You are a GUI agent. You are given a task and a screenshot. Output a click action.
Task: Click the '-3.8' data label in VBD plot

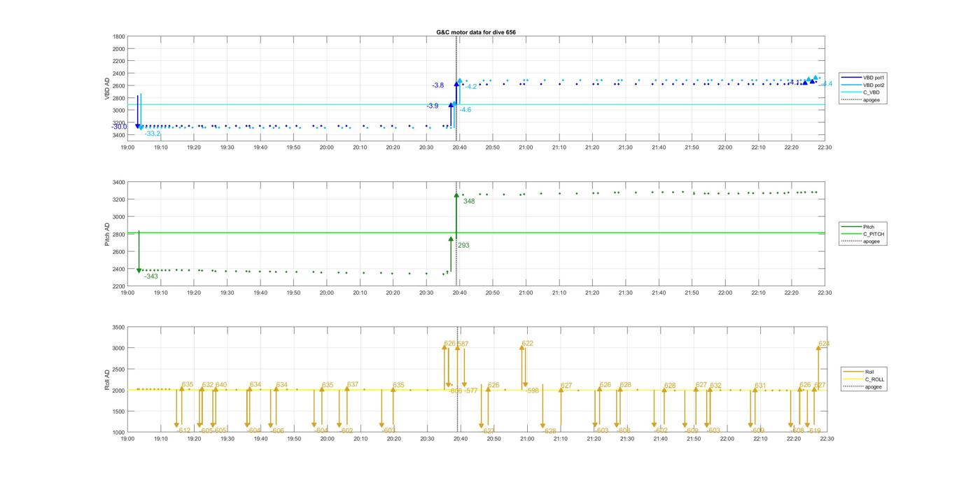(438, 85)
